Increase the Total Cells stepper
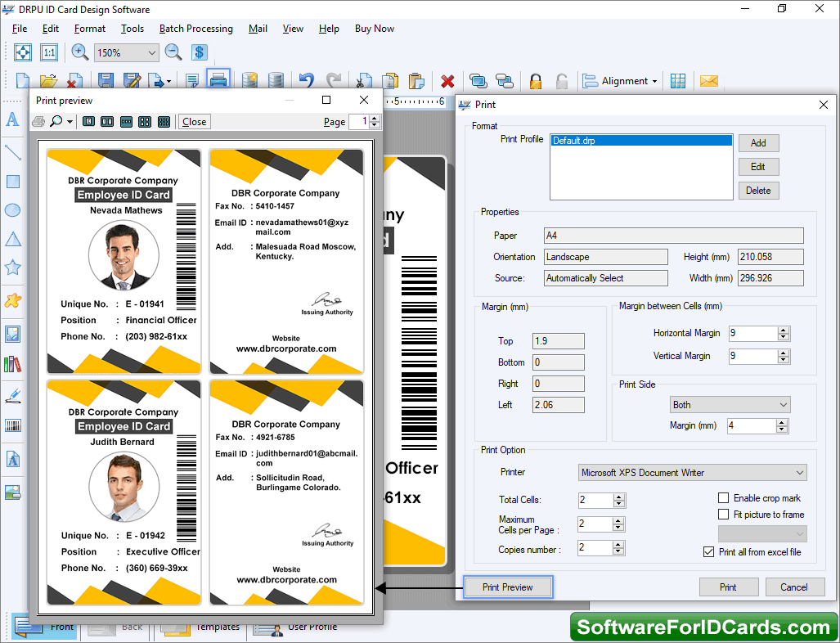Image resolution: width=840 pixels, height=643 pixels. 619,497
